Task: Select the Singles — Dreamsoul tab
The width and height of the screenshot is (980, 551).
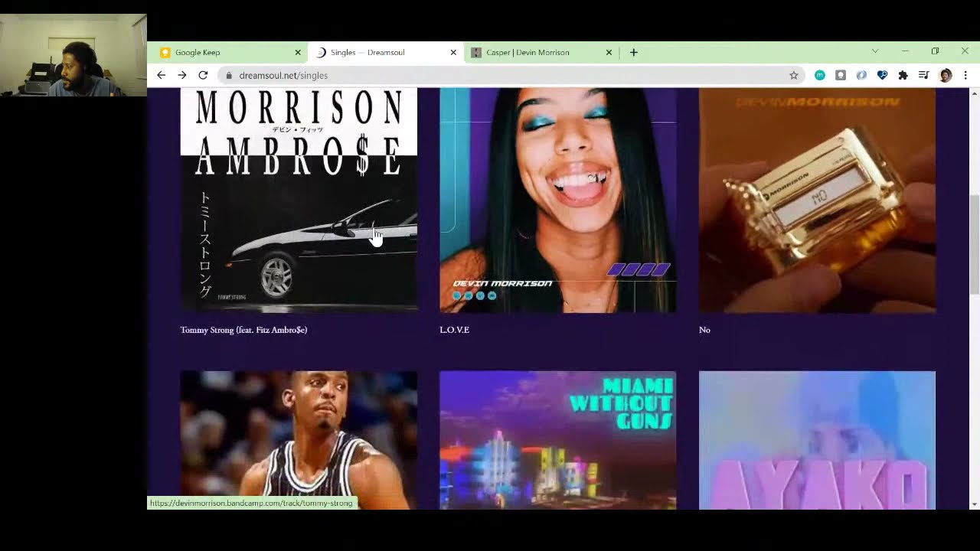Action: [x=385, y=52]
